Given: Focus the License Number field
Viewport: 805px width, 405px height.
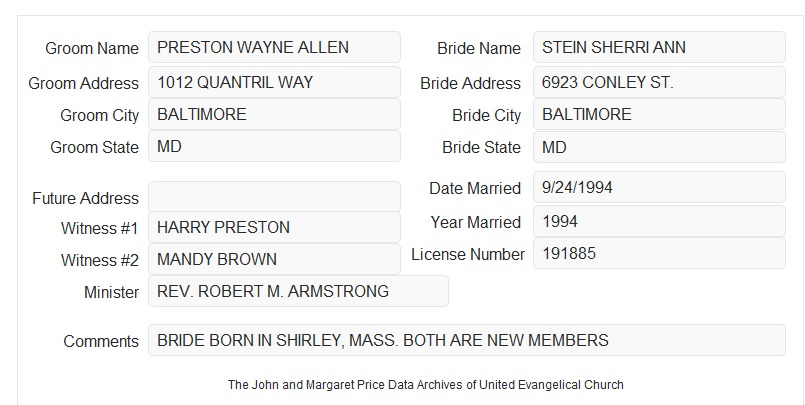Looking at the screenshot, I should coord(659,253).
